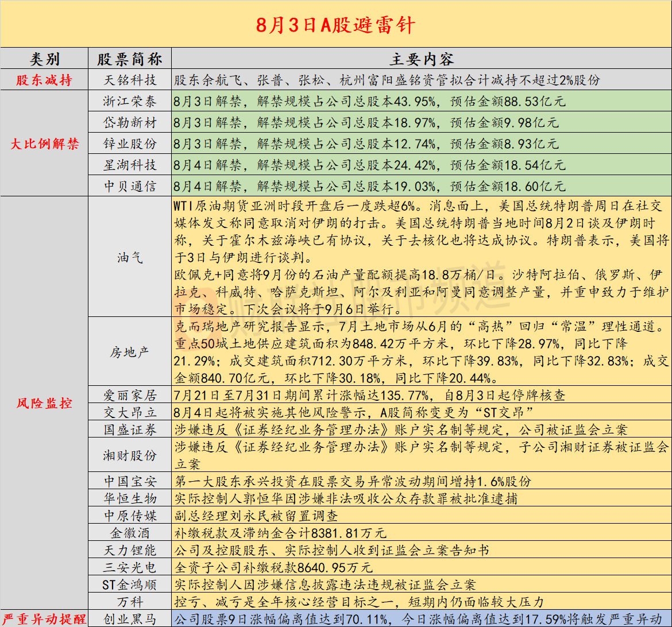Click unlock details with 预估金额88.53亿元
672x627 pixels.
[x=370, y=101]
